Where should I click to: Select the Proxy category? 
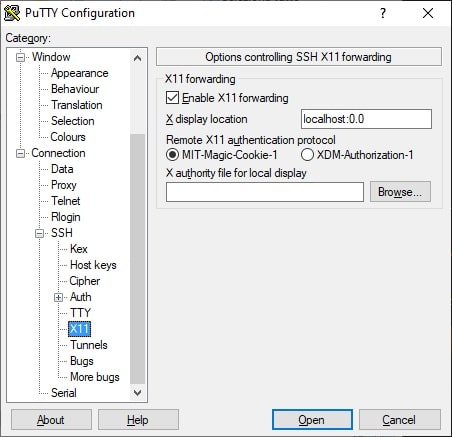point(64,185)
